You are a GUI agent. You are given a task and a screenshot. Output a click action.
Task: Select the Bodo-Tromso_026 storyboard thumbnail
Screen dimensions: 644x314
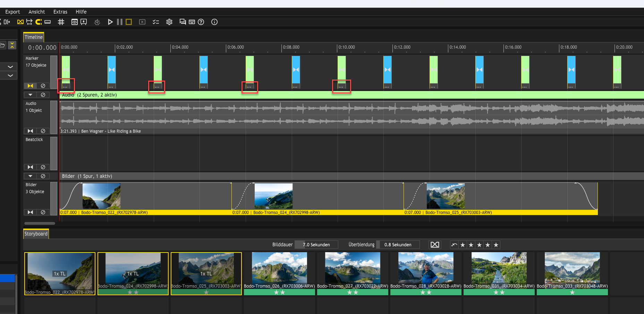[279, 274]
